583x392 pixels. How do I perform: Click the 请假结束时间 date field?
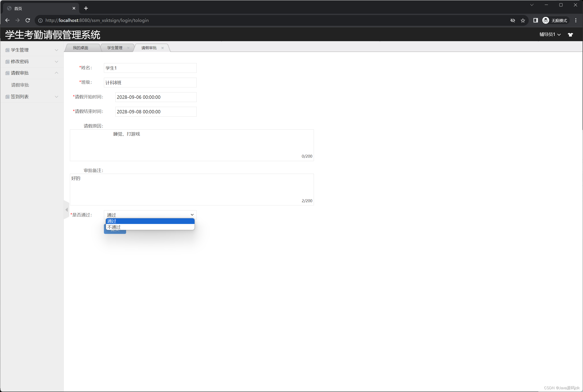(x=156, y=112)
